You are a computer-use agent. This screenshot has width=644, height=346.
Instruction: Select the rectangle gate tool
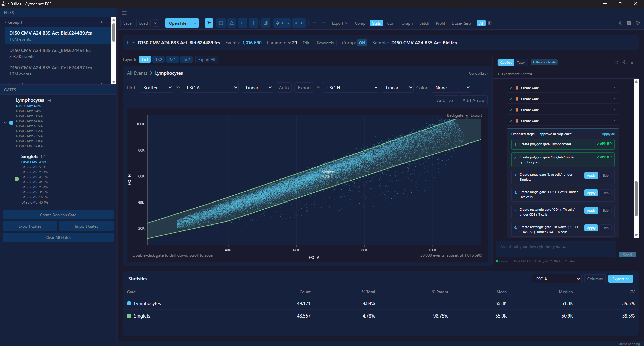(x=221, y=23)
